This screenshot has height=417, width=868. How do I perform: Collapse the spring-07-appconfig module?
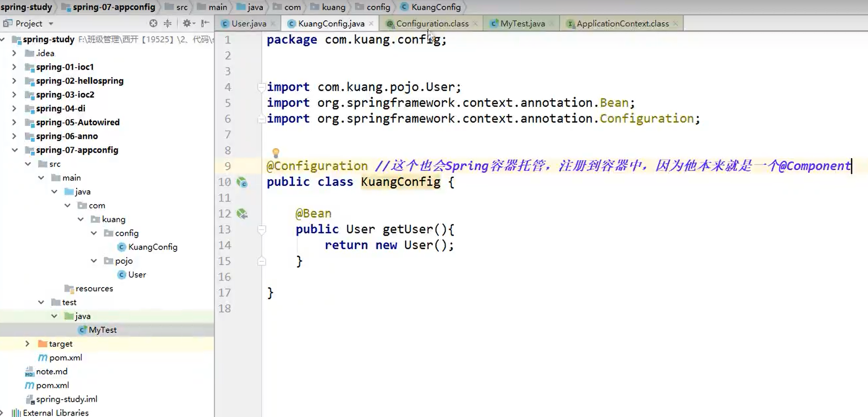pos(14,150)
